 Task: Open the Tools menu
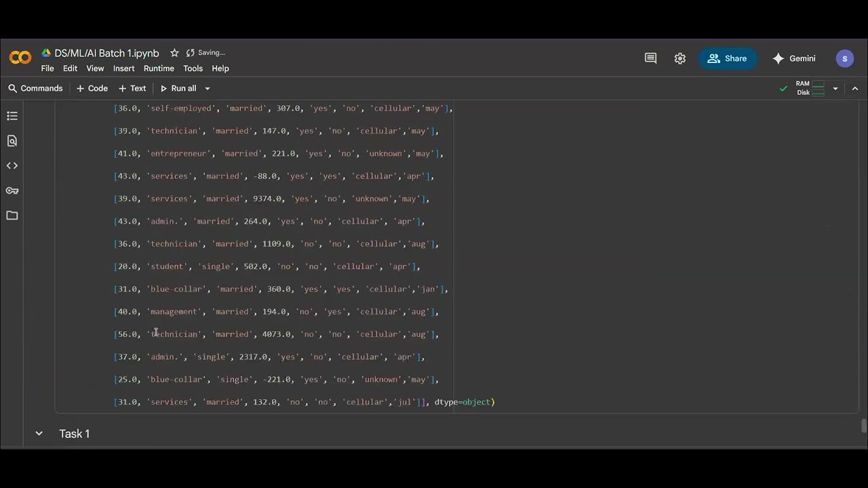[x=193, y=68]
